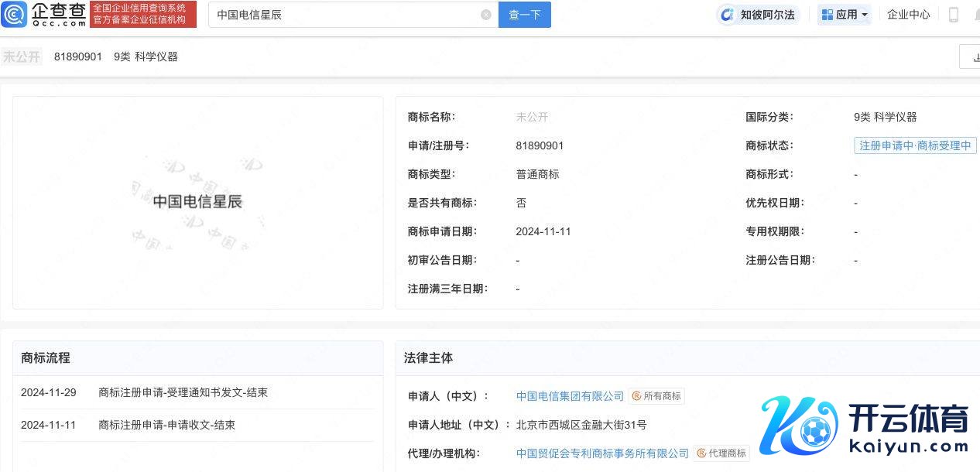This screenshot has width=980, height=472.
Task: Open the 中国贸促会专利商标事务所有限公司 agency link
Action: [602, 453]
